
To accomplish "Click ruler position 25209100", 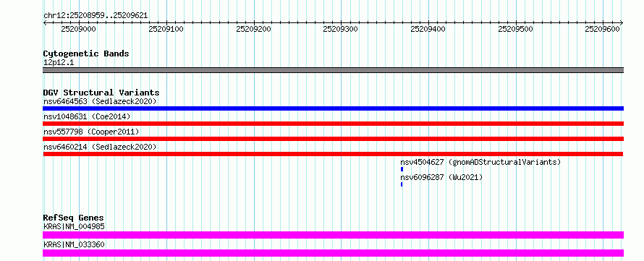I will (x=166, y=29).
